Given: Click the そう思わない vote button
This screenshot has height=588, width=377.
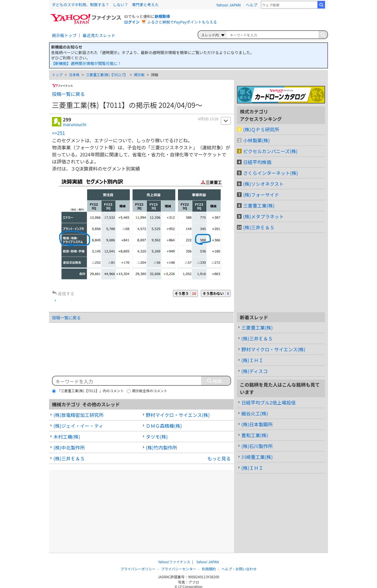Looking at the screenshot, I should tap(216, 293).
